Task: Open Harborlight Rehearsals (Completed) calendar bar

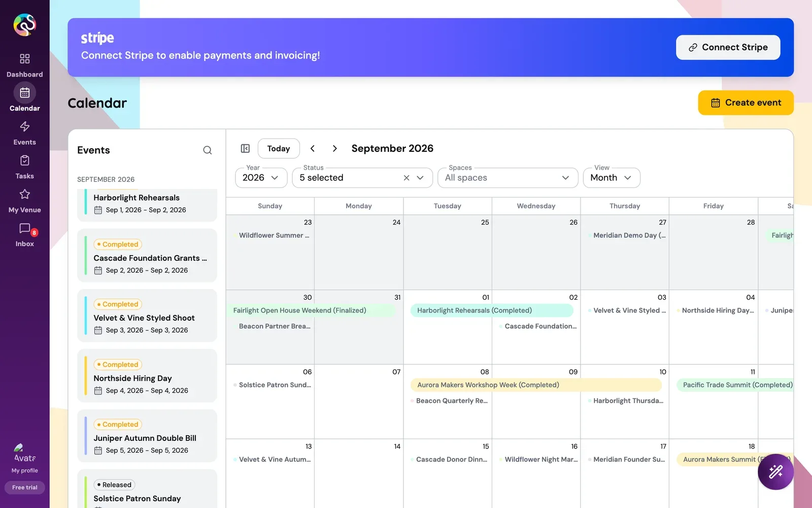Action: 492,310
